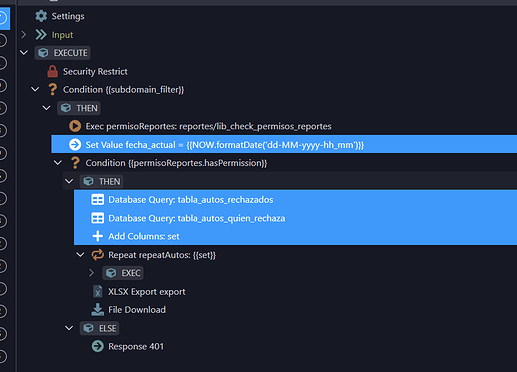Collapse the Condition subdomain_filter node
The width and height of the screenshot is (517, 372).
point(35,89)
